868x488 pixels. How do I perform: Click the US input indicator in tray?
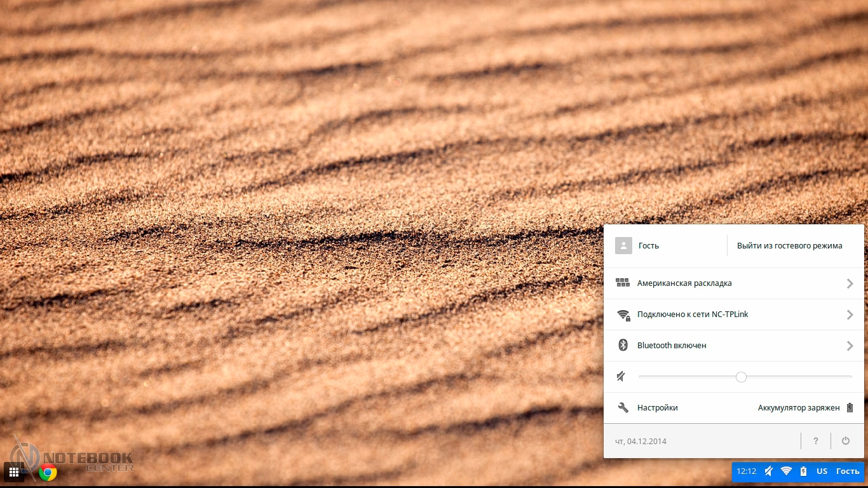[822, 471]
